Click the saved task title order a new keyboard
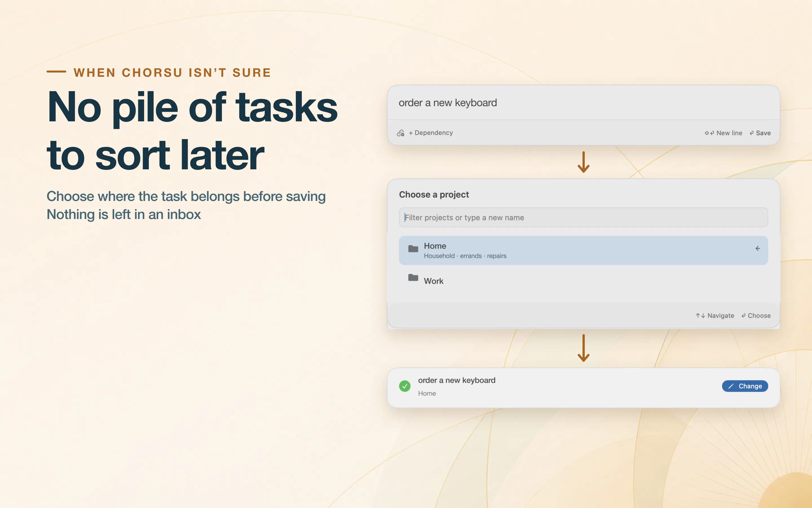Screen dimensions: 812x508 click(457, 380)
